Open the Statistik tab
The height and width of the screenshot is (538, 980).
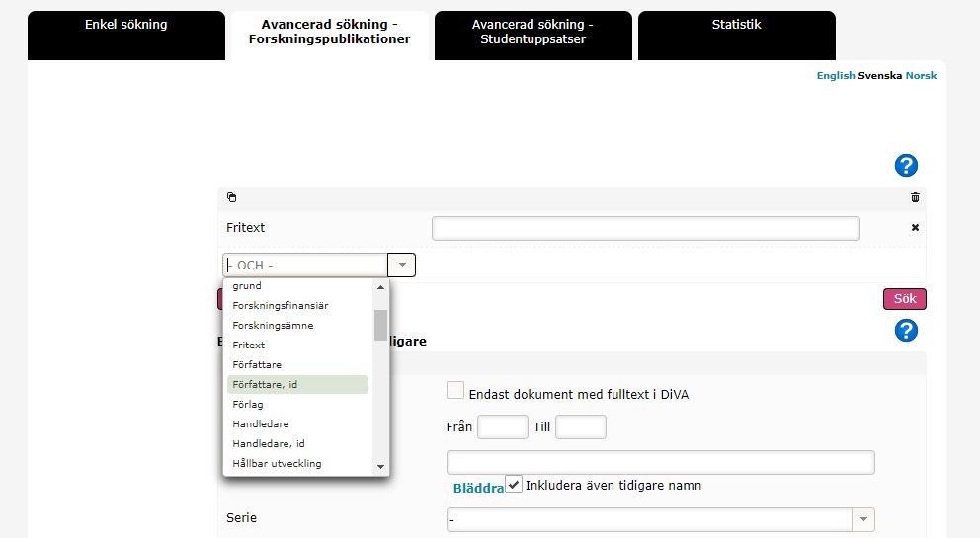point(736,25)
